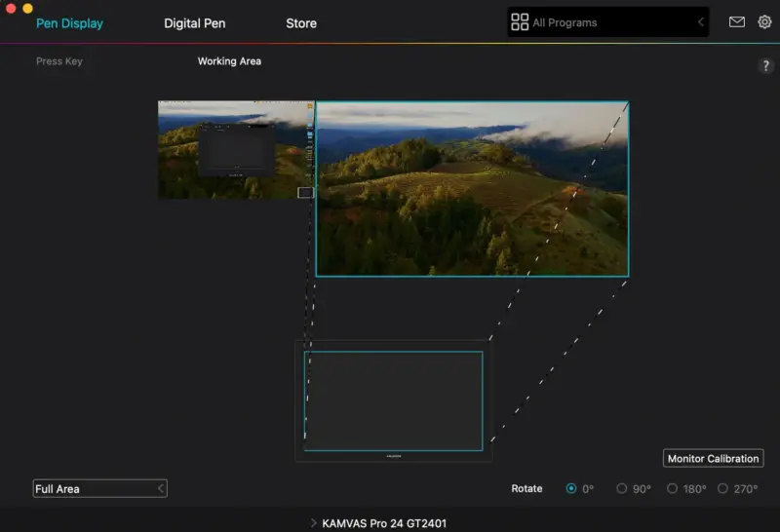Select the 270° rotation option
The image size is (780, 532).
(722, 489)
